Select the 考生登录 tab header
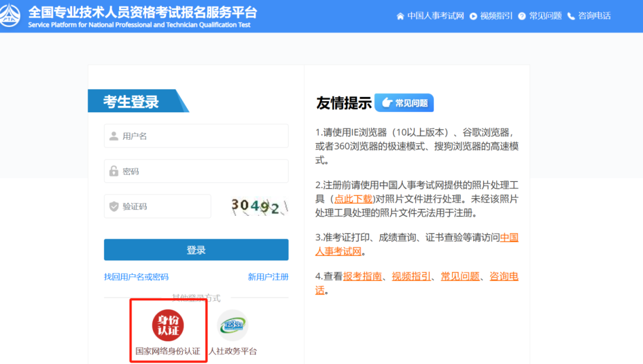 click(x=131, y=102)
